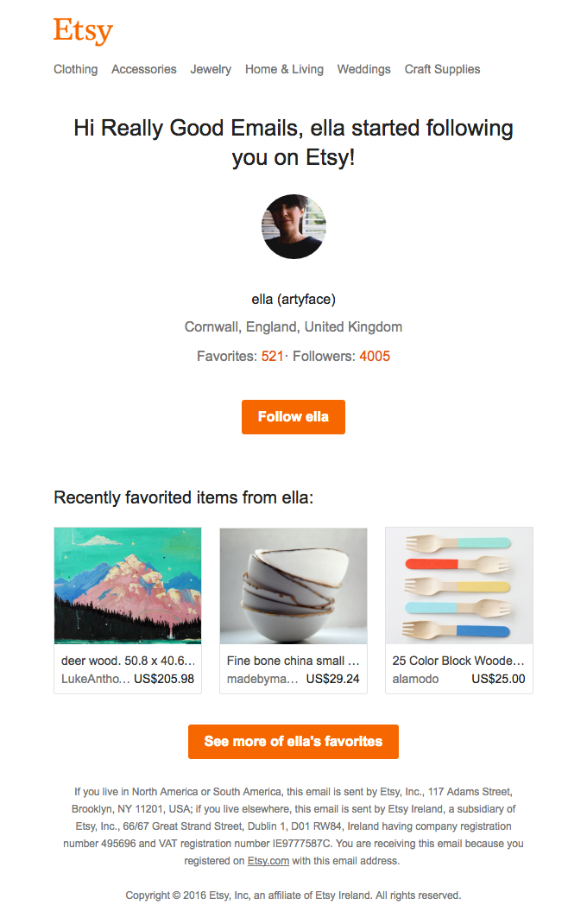
Task: Open the color block wooden forks image
Action: 459,585
